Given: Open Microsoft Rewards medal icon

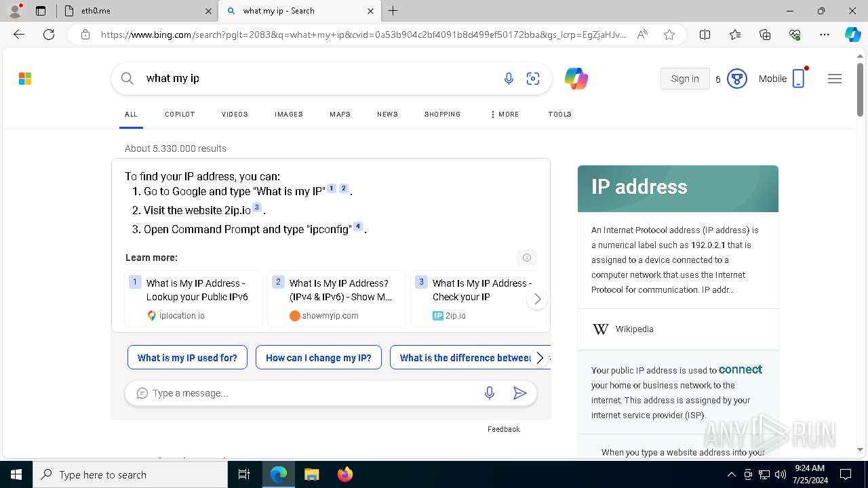Looking at the screenshot, I should (x=736, y=79).
